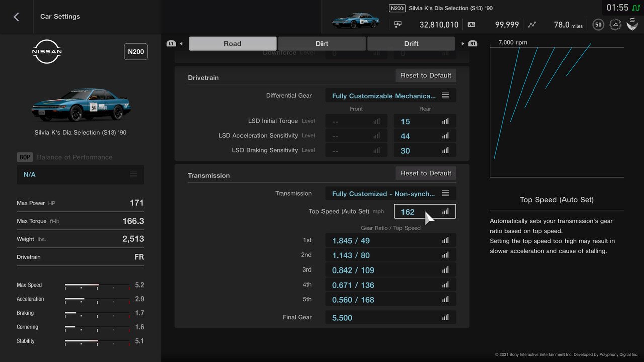Open the BOP N/A selection list

click(80, 174)
